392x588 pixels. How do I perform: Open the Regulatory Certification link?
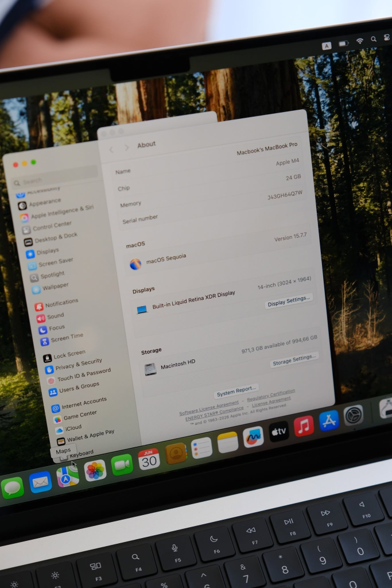point(271,394)
